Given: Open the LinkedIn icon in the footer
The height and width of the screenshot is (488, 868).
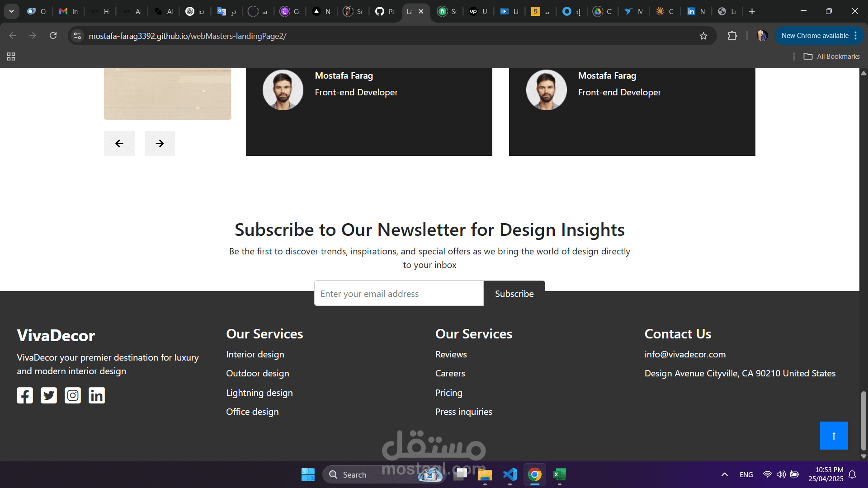Looking at the screenshot, I should point(97,395).
